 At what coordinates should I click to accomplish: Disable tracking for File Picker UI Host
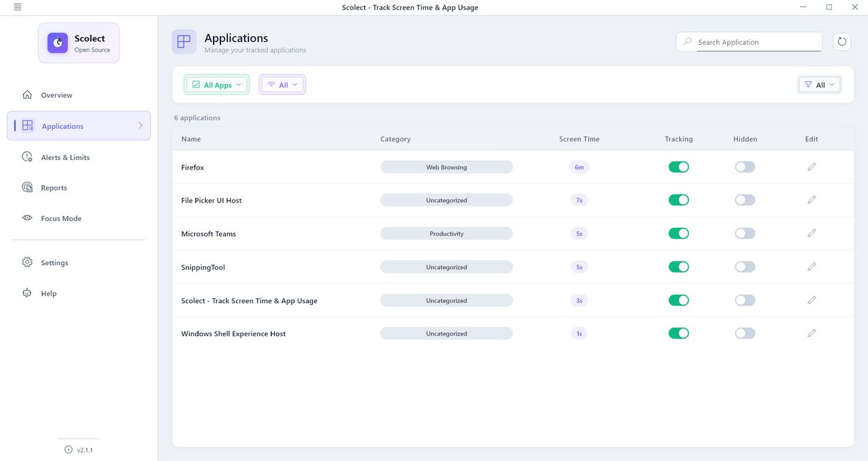pos(679,200)
